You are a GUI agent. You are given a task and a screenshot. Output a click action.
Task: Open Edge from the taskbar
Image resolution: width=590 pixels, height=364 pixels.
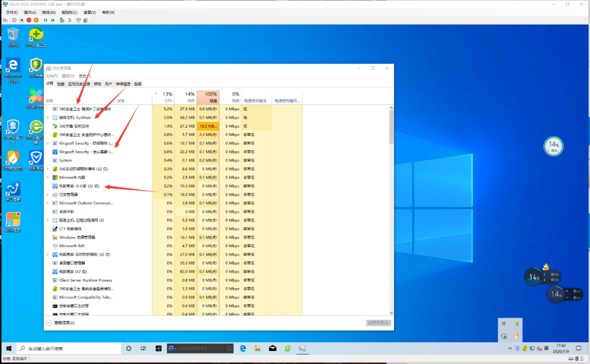pyautogui.click(x=243, y=349)
